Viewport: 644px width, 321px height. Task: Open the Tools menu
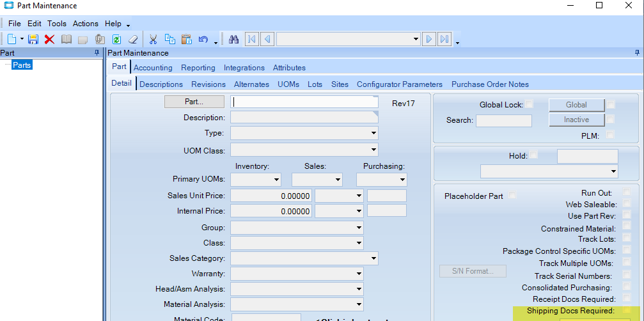(x=57, y=24)
